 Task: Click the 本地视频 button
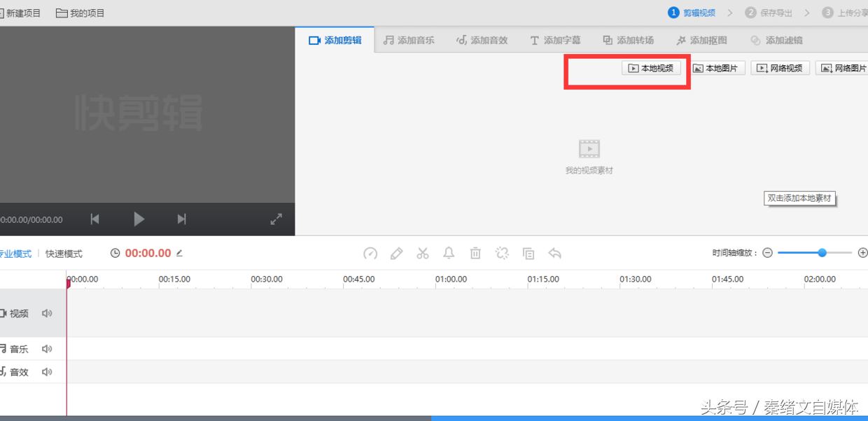650,67
